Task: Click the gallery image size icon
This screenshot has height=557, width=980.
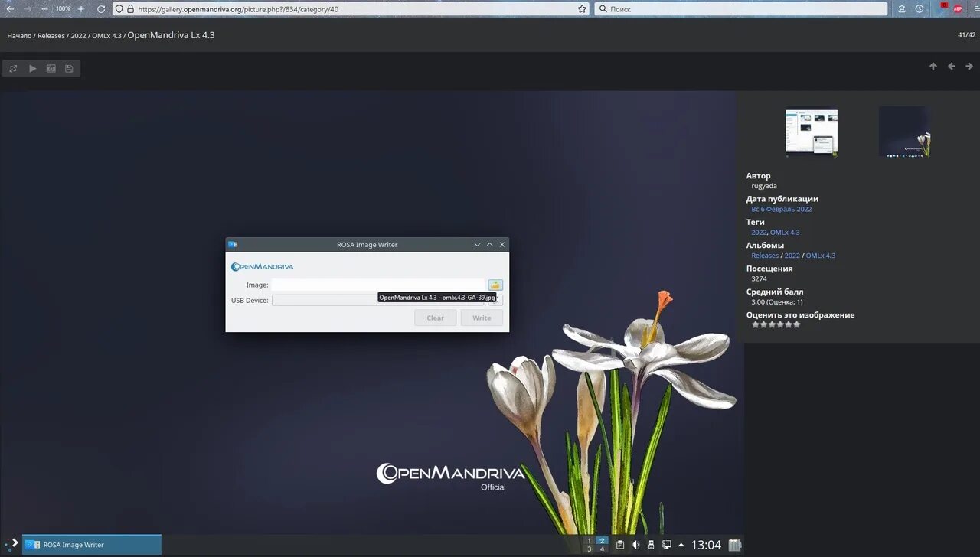Action: [x=13, y=68]
